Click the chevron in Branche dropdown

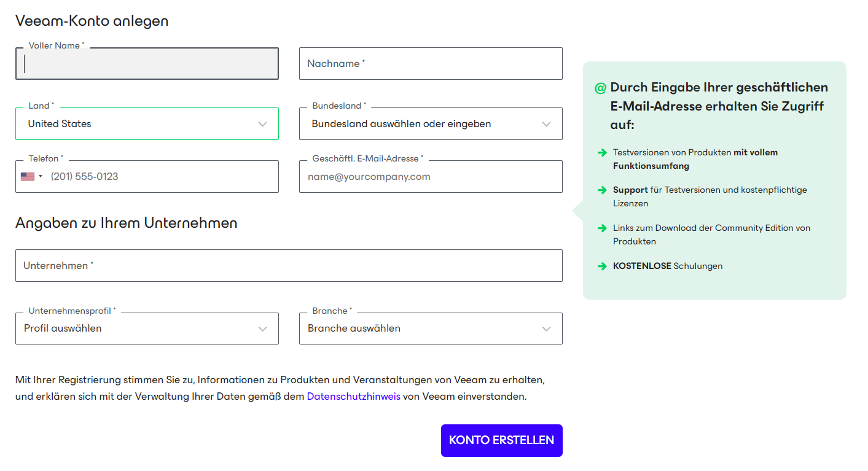tap(547, 329)
